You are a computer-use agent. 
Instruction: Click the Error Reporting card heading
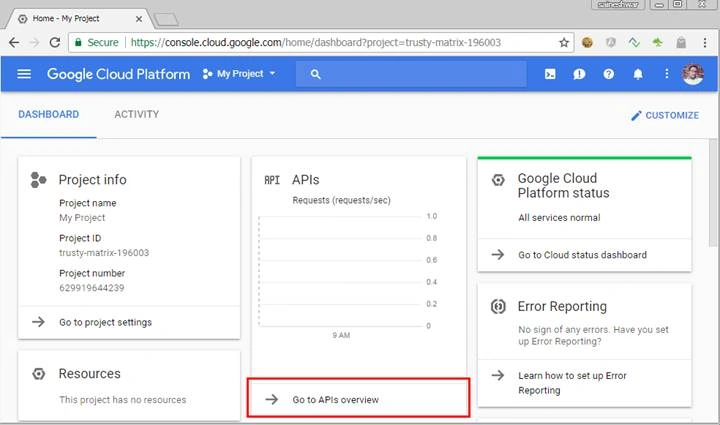pyautogui.click(x=562, y=306)
